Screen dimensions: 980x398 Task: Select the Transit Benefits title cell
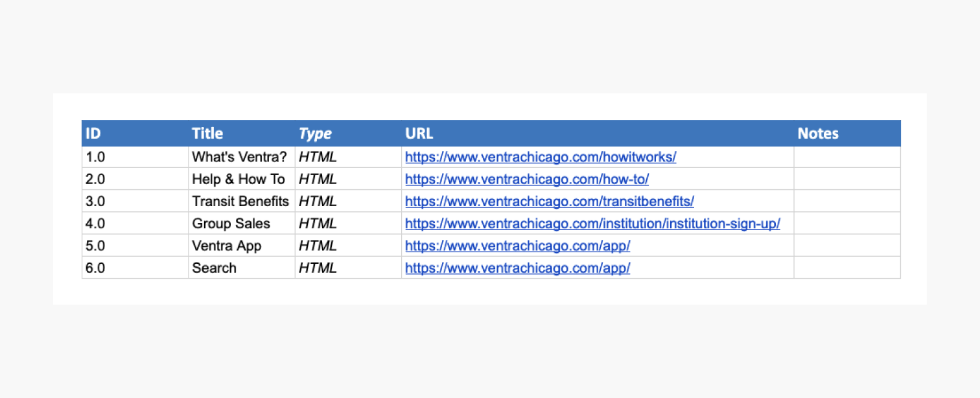pyautogui.click(x=242, y=201)
